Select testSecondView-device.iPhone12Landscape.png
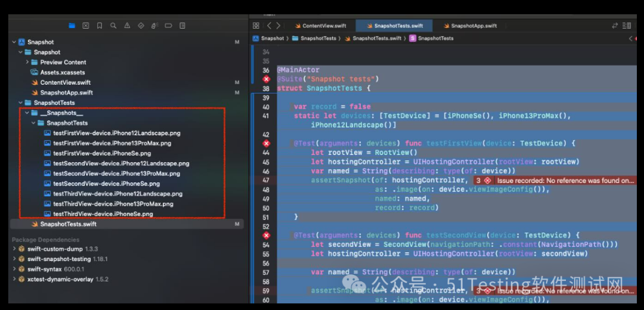 coord(117,163)
